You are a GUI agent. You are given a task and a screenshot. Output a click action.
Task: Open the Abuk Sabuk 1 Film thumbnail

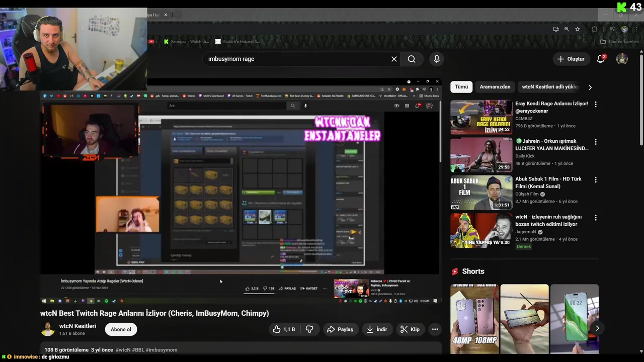click(x=481, y=193)
